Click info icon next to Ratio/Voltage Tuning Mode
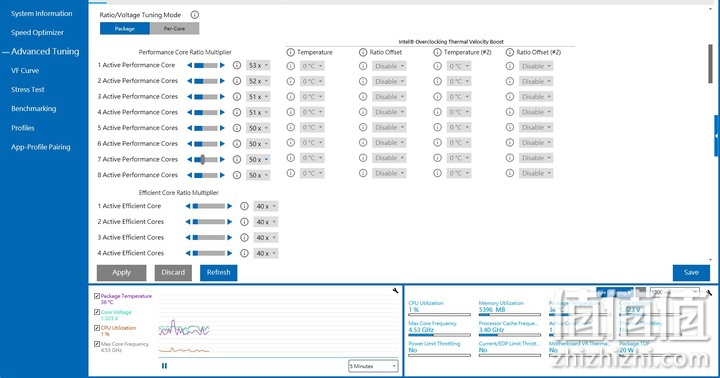This screenshot has height=378, width=720. click(195, 15)
